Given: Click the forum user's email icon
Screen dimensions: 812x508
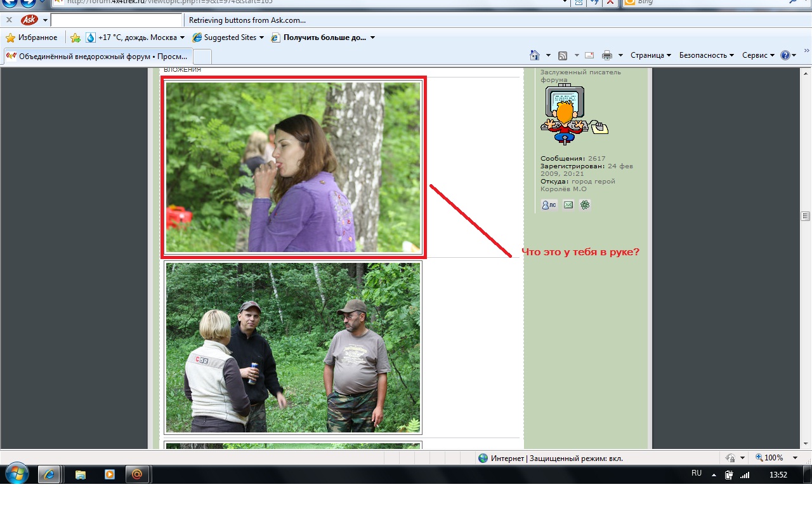Looking at the screenshot, I should coord(568,204).
